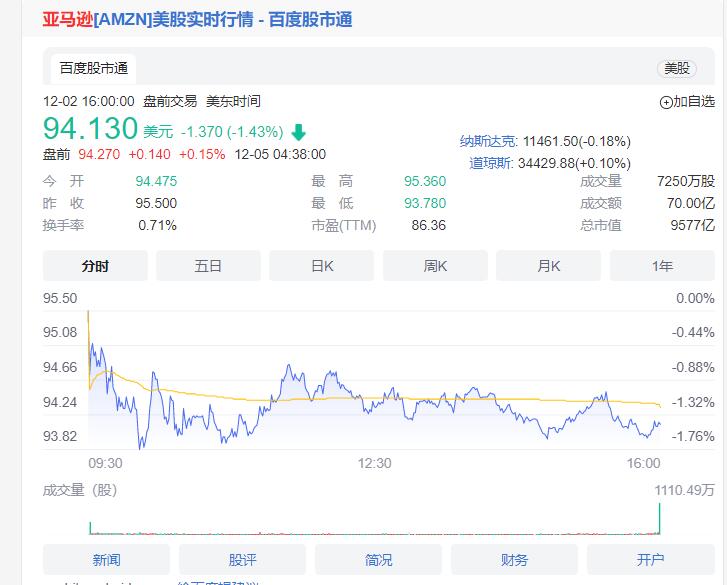Click the 1110.49万 volume label

coord(684,490)
